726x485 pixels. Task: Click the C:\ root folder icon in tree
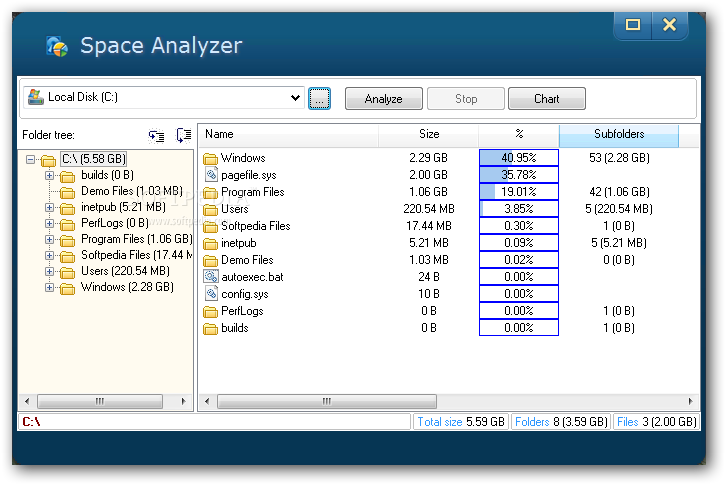pos(48,160)
